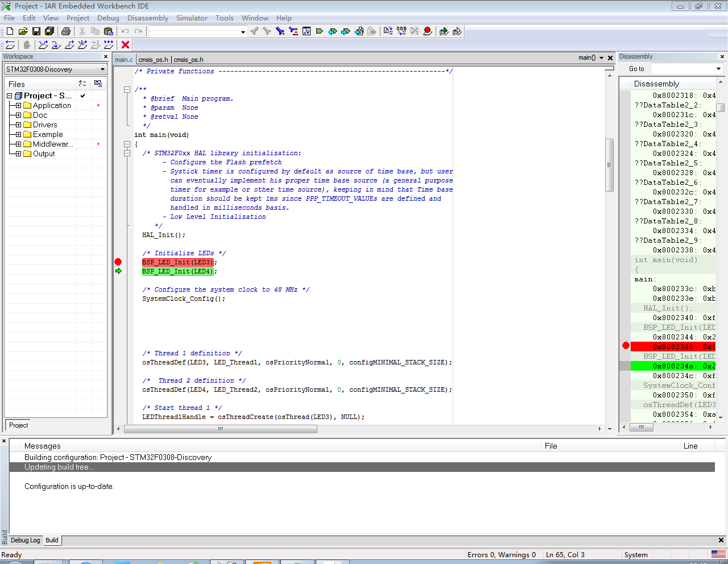Close the Disassembly panel

(722, 56)
